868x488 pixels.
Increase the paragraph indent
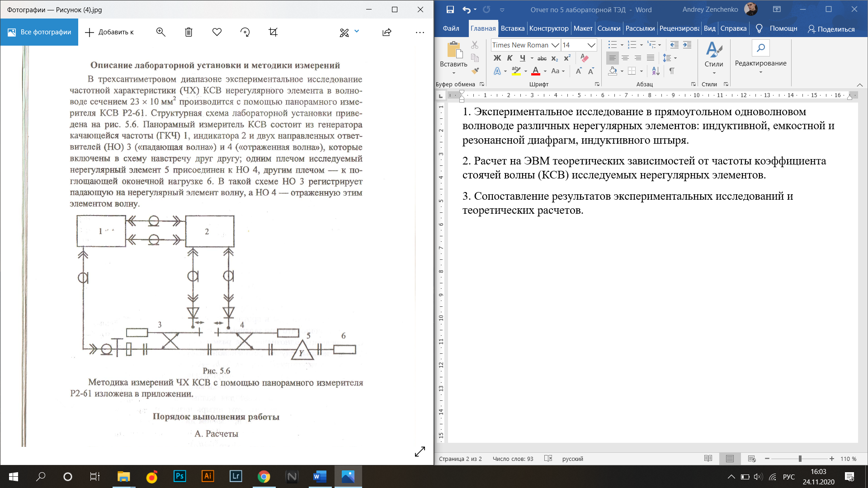tap(687, 45)
